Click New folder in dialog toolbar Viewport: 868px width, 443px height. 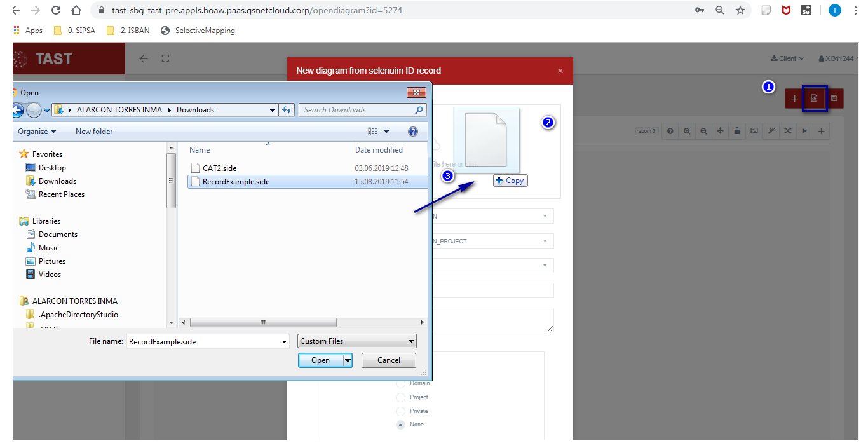click(x=94, y=132)
